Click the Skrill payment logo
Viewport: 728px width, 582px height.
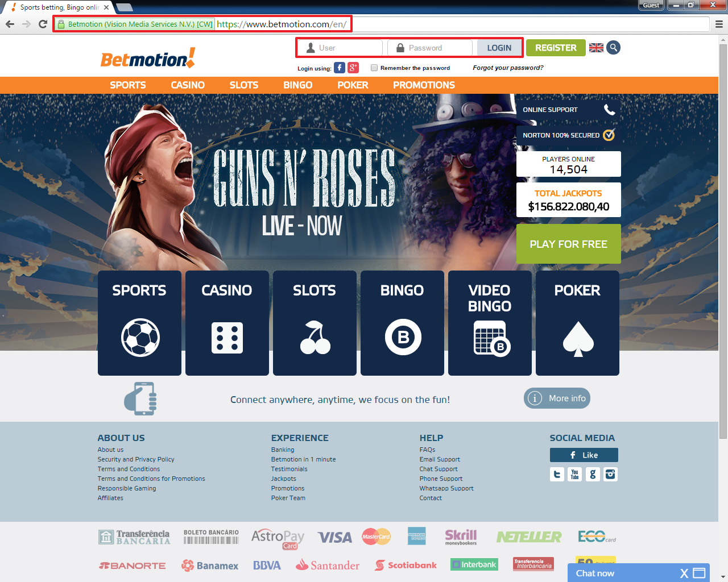coord(461,537)
